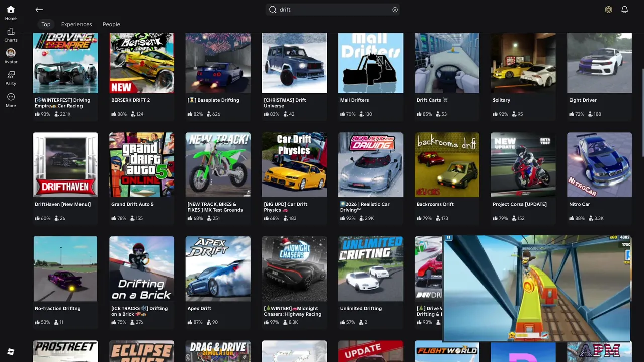Click into the drift search field
The width and height of the screenshot is (644, 362).
pos(333,10)
